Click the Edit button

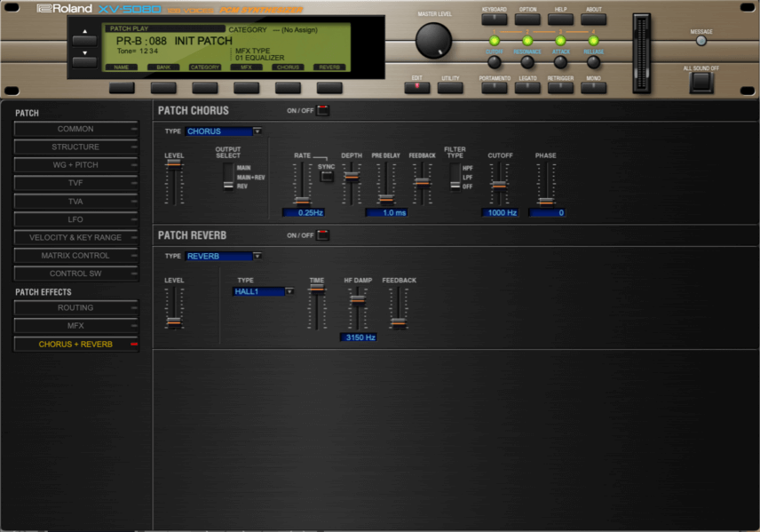pos(416,87)
